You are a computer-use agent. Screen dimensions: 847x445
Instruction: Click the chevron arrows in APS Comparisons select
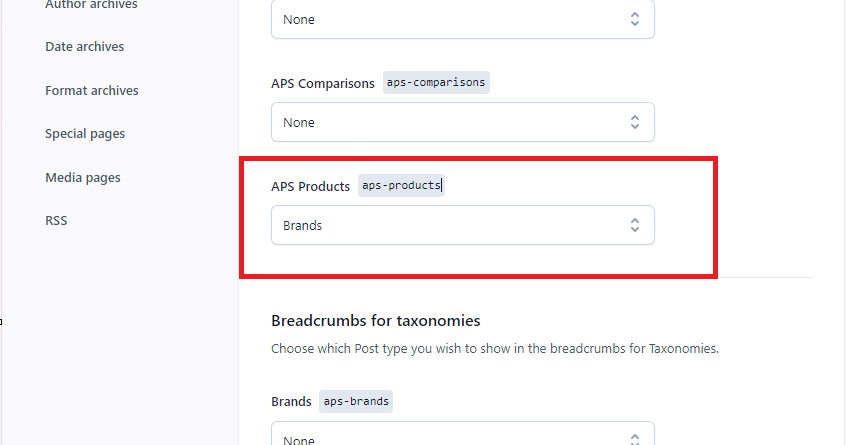click(x=634, y=122)
